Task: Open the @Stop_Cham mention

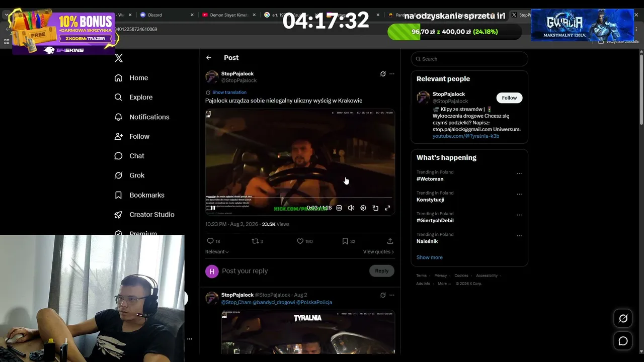Action: coord(236,302)
